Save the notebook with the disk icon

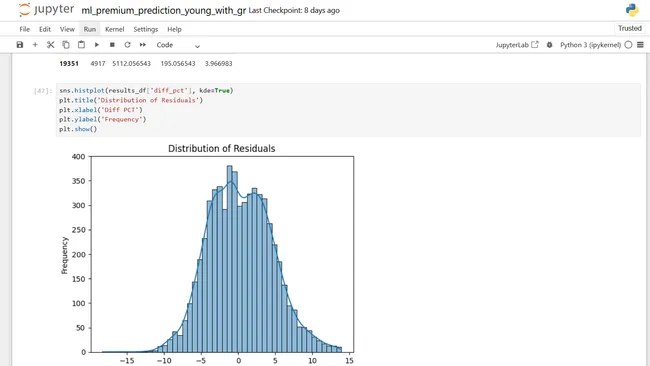pyautogui.click(x=19, y=45)
